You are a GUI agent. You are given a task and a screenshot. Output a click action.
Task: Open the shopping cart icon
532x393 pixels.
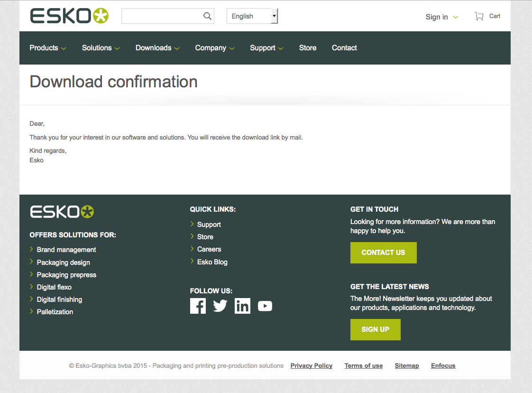[479, 16]
